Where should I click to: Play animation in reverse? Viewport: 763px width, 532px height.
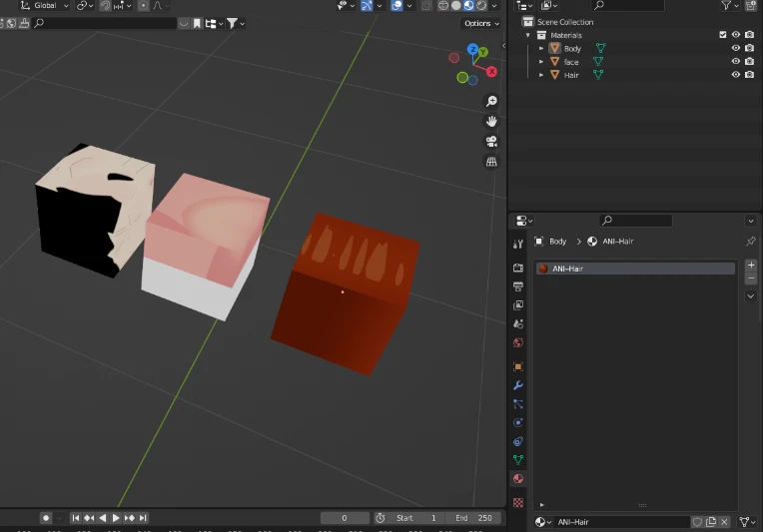103,518
